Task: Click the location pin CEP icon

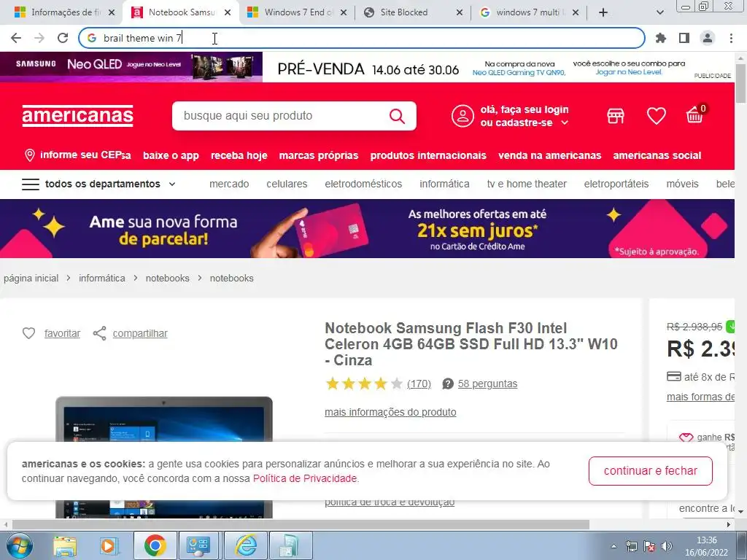Action: click(x=29, y=155)
